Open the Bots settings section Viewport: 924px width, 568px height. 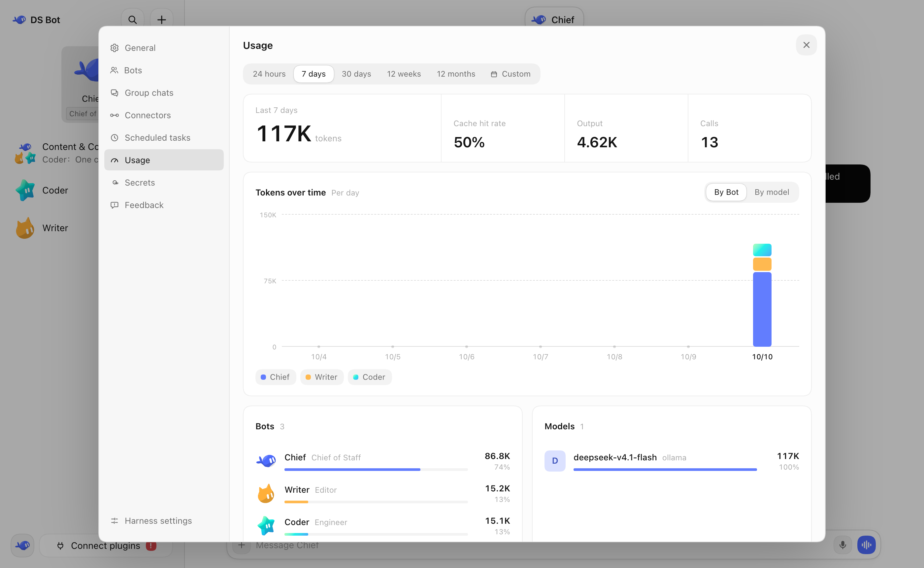coord(164,70)
